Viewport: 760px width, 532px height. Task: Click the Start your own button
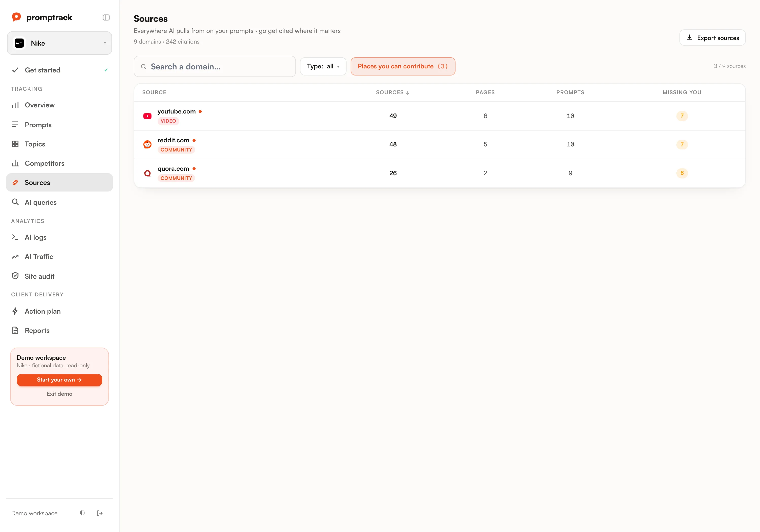[x=60, y=380]
